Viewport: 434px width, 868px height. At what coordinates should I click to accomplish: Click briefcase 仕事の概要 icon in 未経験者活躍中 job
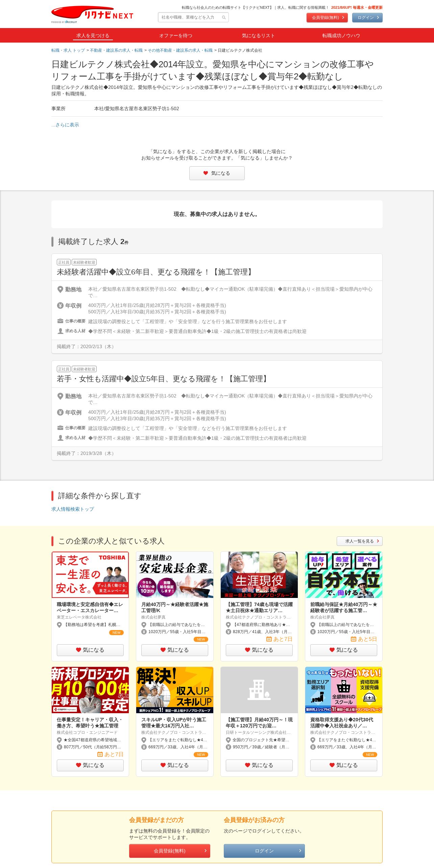click(x=60, y=321)
